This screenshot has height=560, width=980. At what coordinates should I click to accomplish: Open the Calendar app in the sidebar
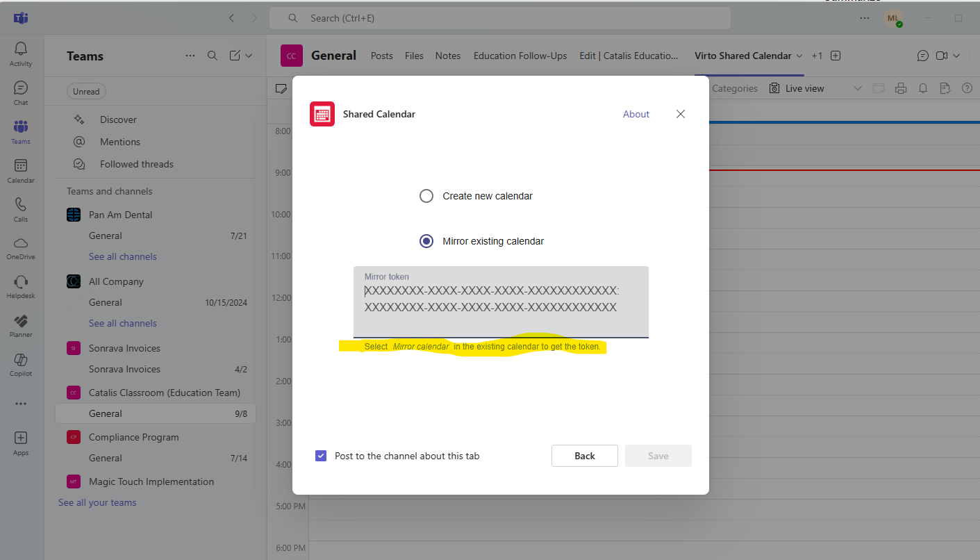tap(21, 170)
